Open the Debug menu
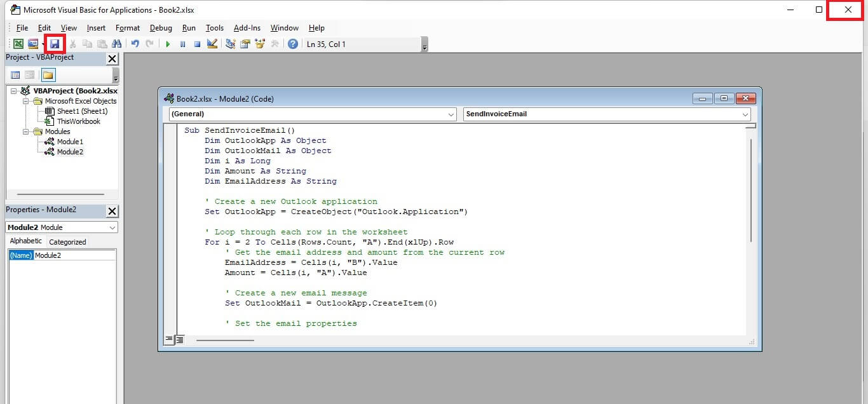Image resolution: width=868 pixels, height=404 pixels. click(x=161, y=28)
